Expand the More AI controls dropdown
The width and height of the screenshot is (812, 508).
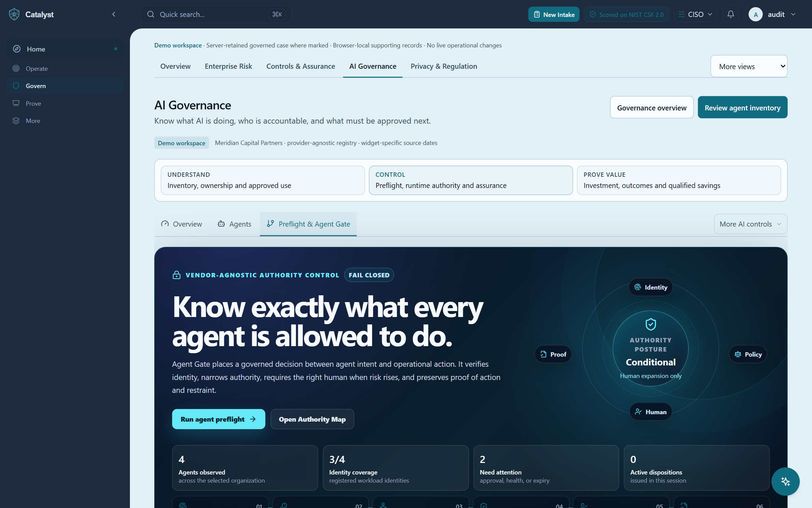[750, 224]
